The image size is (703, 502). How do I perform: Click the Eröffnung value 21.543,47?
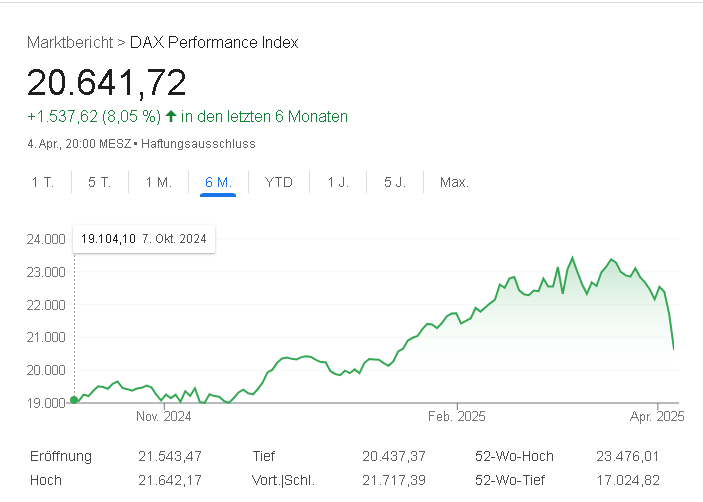click(x=170, y=456)
